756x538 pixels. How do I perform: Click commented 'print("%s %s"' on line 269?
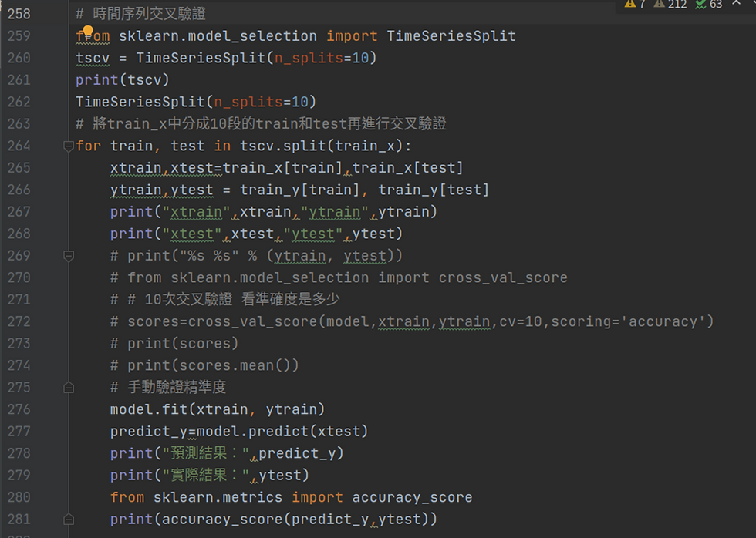(x=184, y=256)
